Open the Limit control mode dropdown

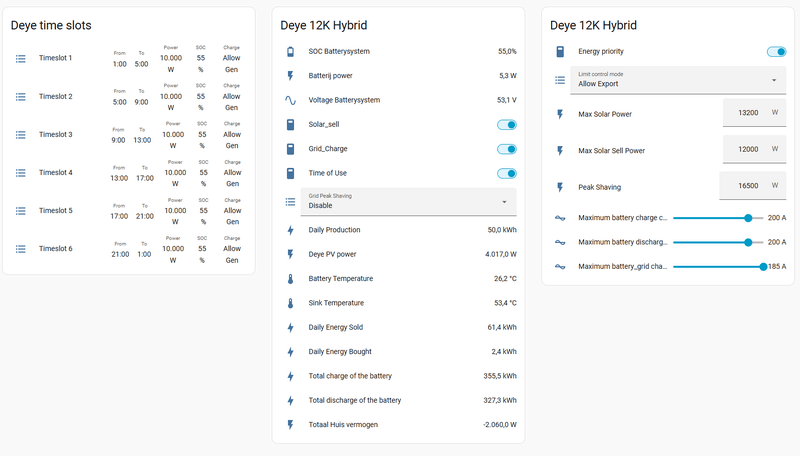[678, 80]
